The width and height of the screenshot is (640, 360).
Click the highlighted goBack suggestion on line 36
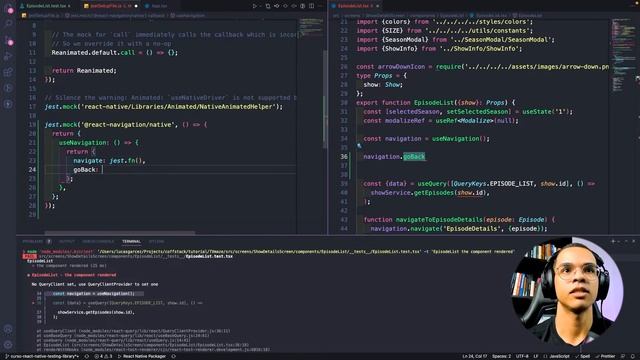click(x=414, y=157)
